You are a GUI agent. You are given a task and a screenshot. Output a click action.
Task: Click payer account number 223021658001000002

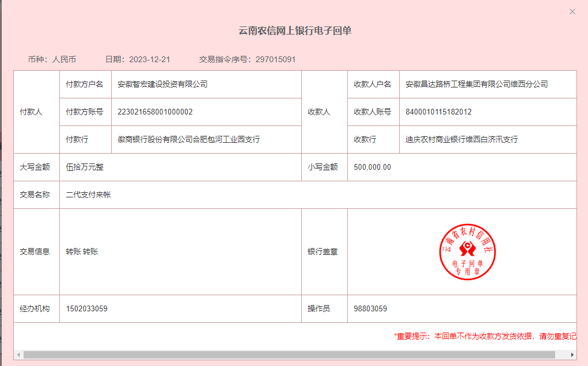pyautogui.click(x=155, y=112)
